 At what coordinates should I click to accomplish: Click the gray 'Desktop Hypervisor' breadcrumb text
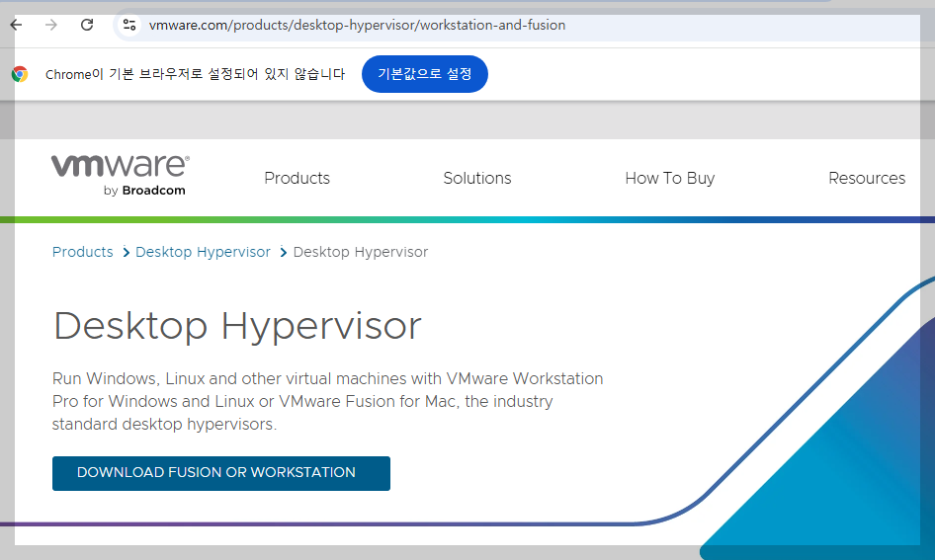(360, 252)
